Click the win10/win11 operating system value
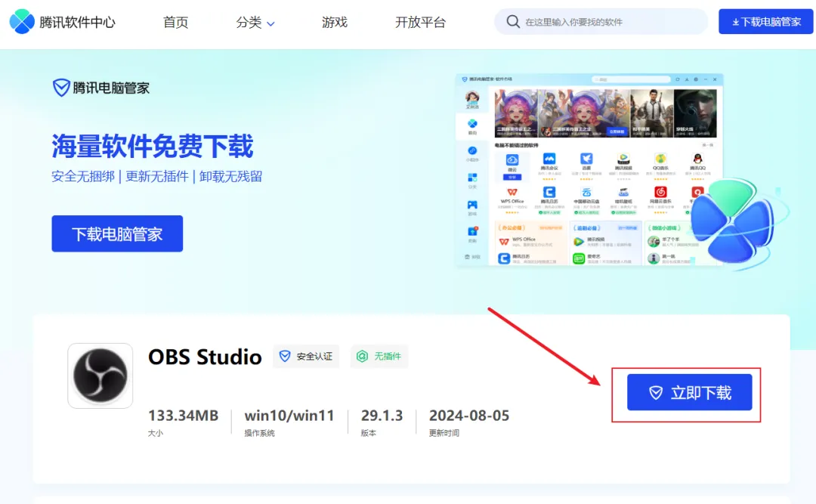The width and height of the screenshot is (816, 504). pos(289,416)
